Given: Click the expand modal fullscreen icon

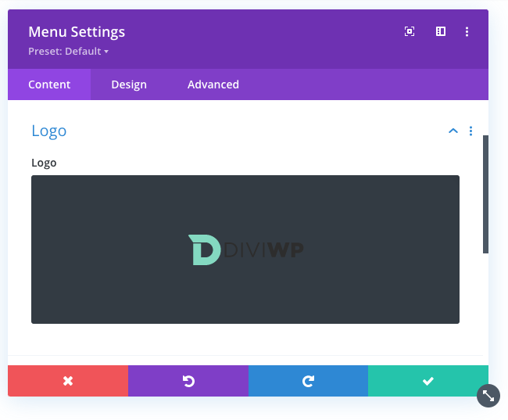Looking at the screenshot, I should tap(410, 31).
